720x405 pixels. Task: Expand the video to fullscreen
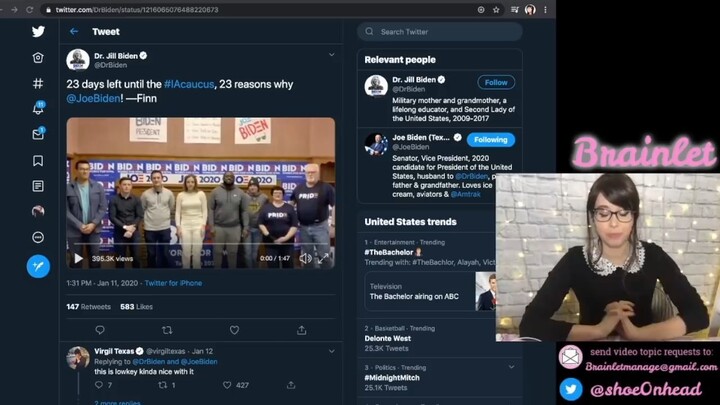(323, 259)
